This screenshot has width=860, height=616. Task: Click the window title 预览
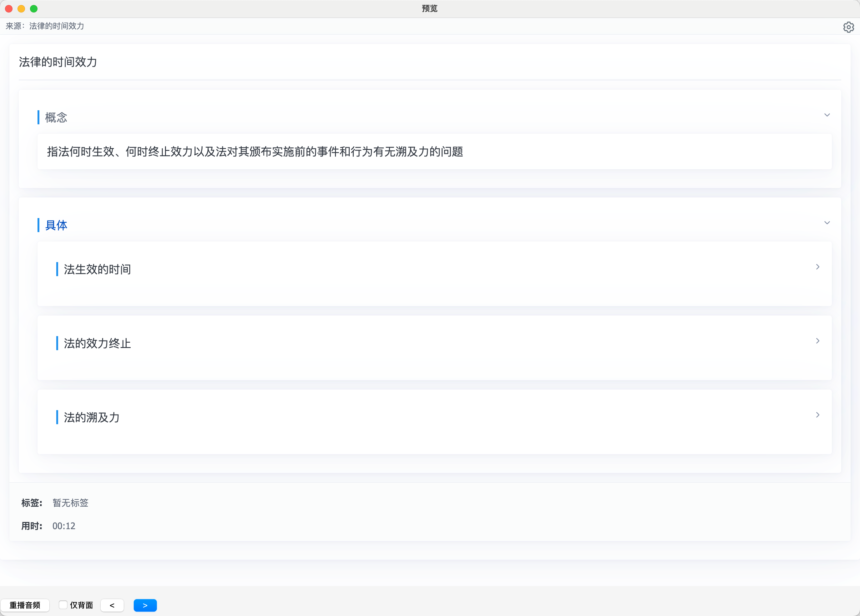point(430,8)
